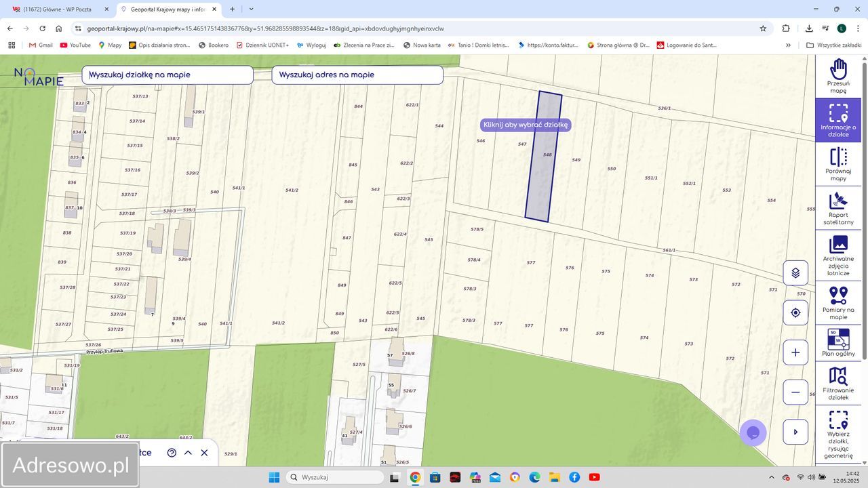The width and height of the screenshot is (868, 488).
Task: Show more bookmarks with the overflow chevron
Action: [788, 45]
